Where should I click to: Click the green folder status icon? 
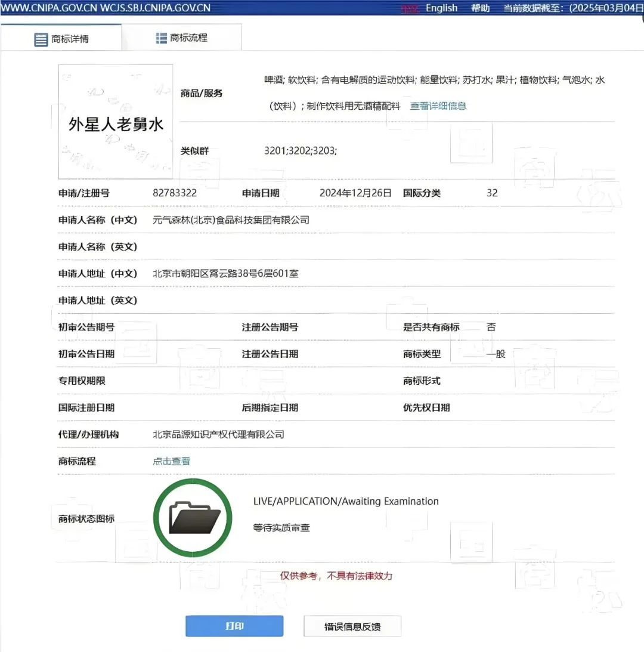(x=193, y=518)
